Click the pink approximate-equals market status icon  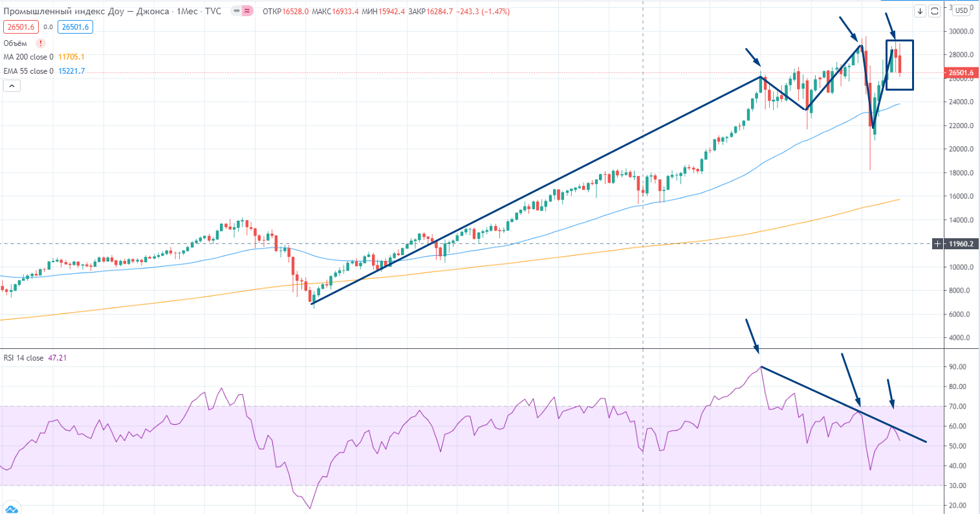coord(247,11)
